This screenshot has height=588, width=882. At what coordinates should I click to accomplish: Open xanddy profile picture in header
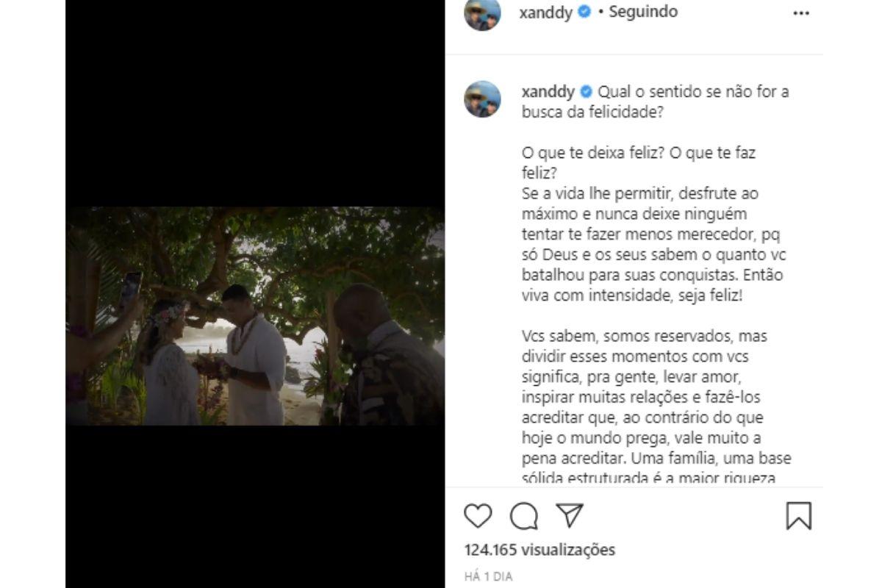tap(482, 13)
